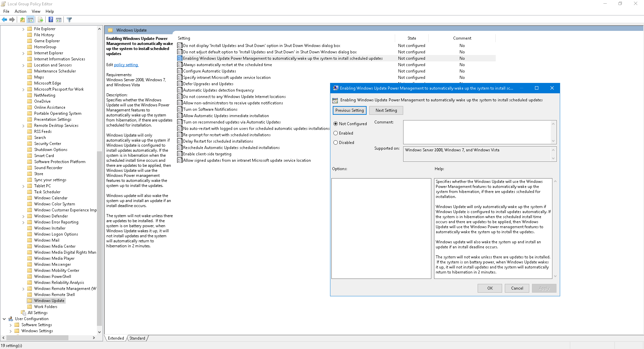Open the Action menu
The height and width of the screenshot is (349, 644).
point(20,11)
